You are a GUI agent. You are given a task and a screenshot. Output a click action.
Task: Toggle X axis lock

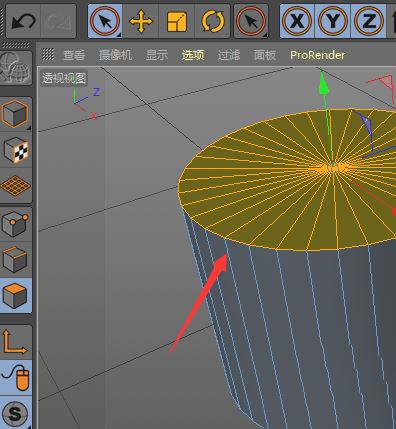(297, 21)
